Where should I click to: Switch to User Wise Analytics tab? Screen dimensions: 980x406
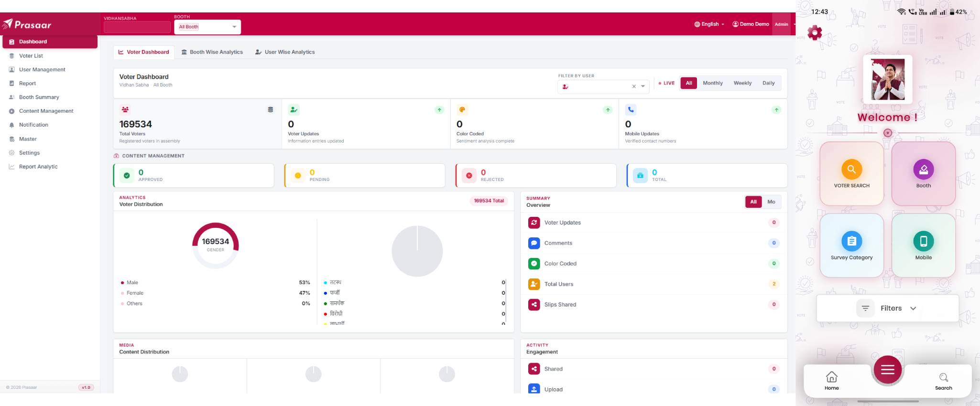[285, 52]
